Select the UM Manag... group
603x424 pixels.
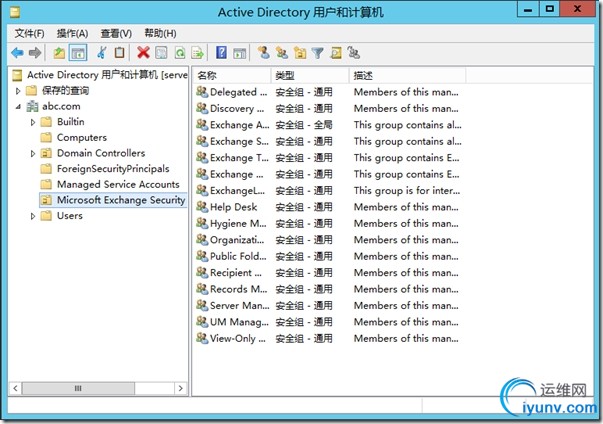233,322
